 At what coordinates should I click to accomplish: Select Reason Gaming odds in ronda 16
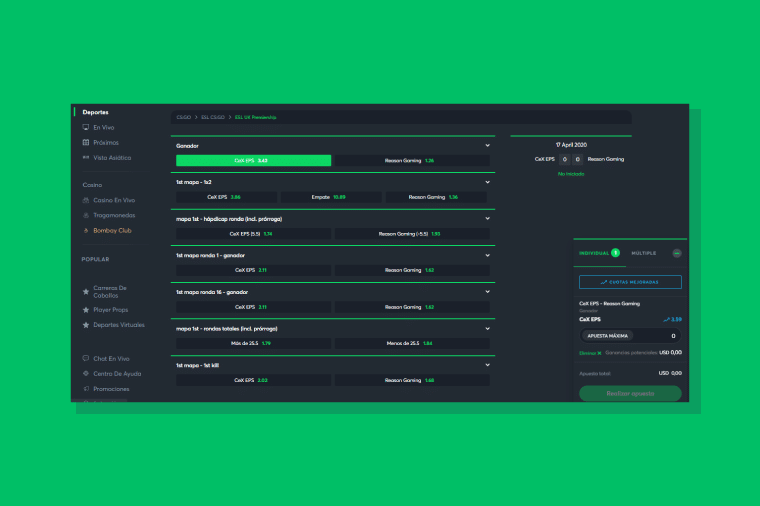point(412,307)
